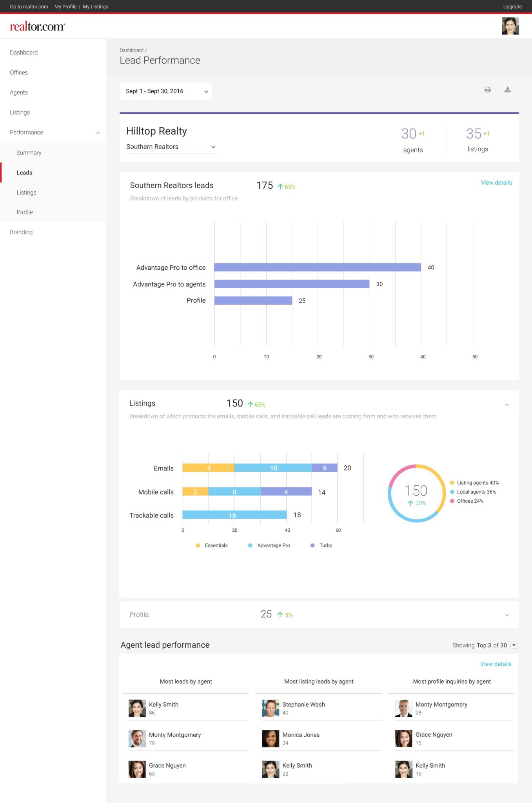Click My Profile in top bar
The height and width of the screenshot is (803, 532).
pyautogui.click(x=65, y=7)
